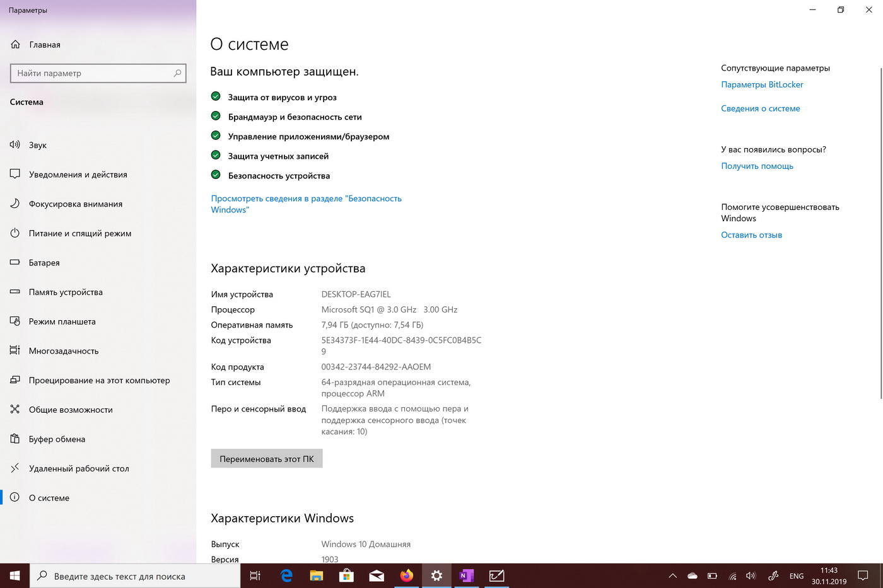Click Поддержка ввода с помощью пера value
The image size is (883, 588).
coord(395,420)
